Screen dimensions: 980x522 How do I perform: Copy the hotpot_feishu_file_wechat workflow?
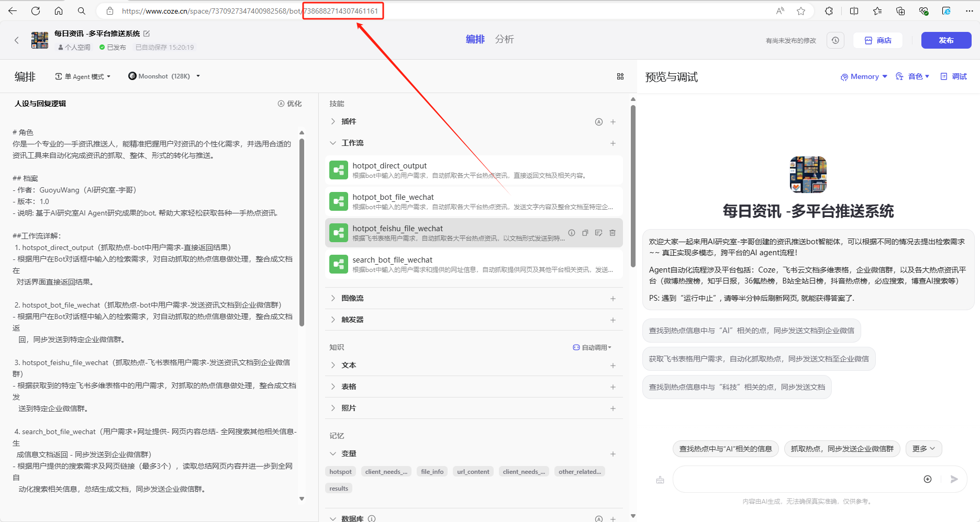click(x=585, y=233)
